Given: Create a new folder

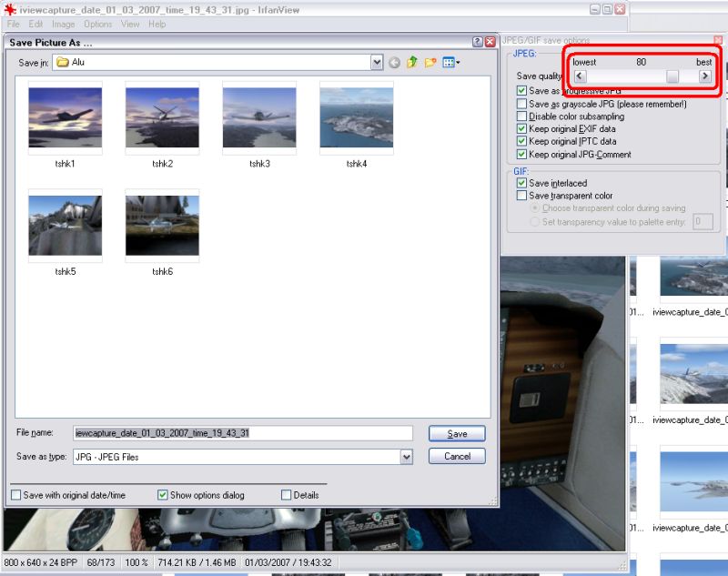Looking at the screenshot, I should (x=430, y=63).
